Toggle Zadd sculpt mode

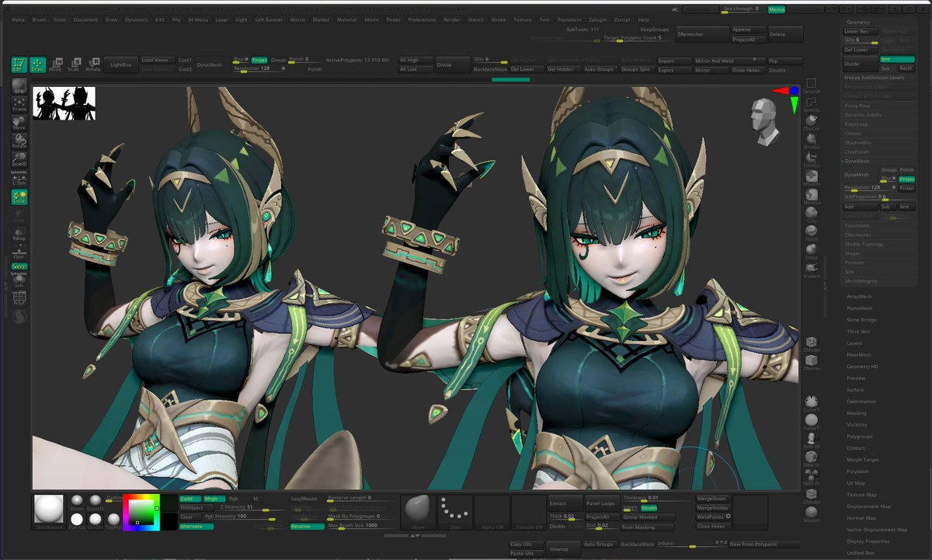(190, 499)
